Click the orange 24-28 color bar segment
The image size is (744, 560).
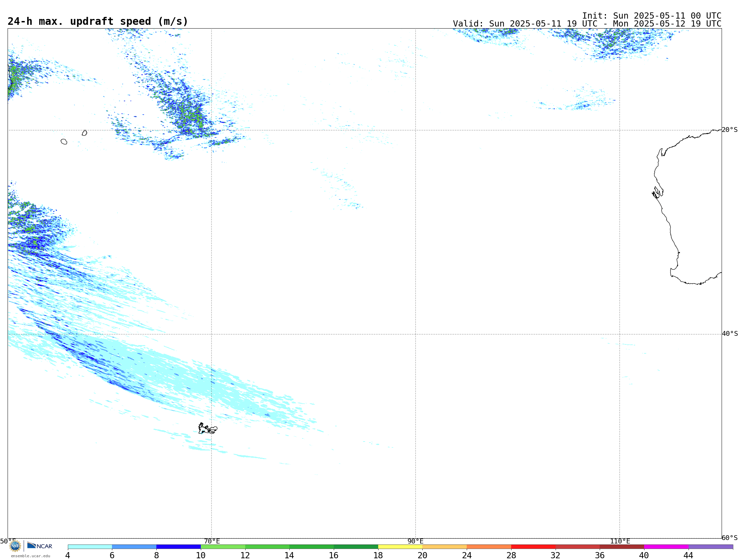click(489, 547)
